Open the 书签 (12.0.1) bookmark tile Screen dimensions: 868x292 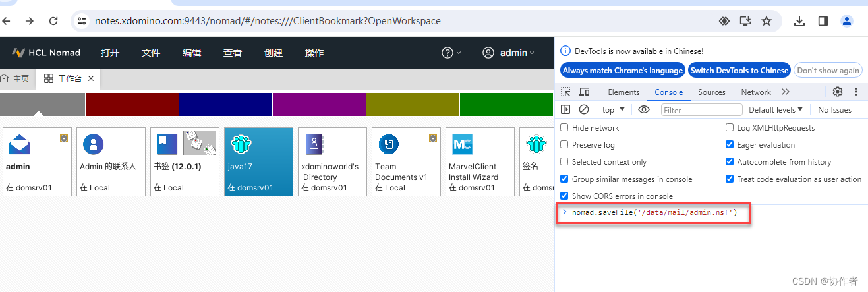click(185, 162)
